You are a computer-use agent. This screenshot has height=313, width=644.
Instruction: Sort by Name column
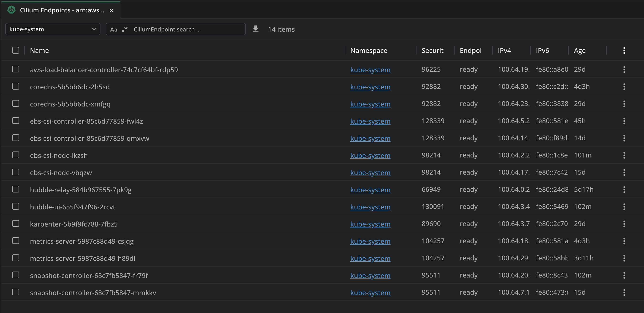40,50
